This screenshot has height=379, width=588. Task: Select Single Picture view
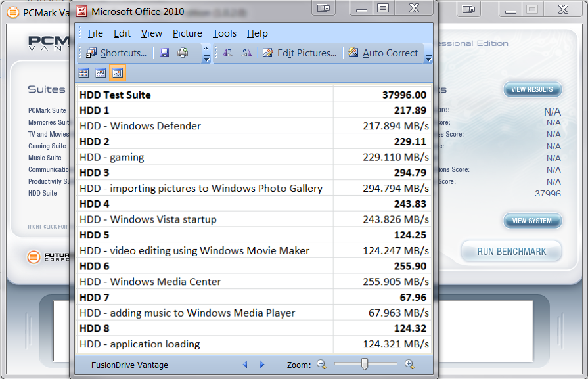[x=117, y=74]
